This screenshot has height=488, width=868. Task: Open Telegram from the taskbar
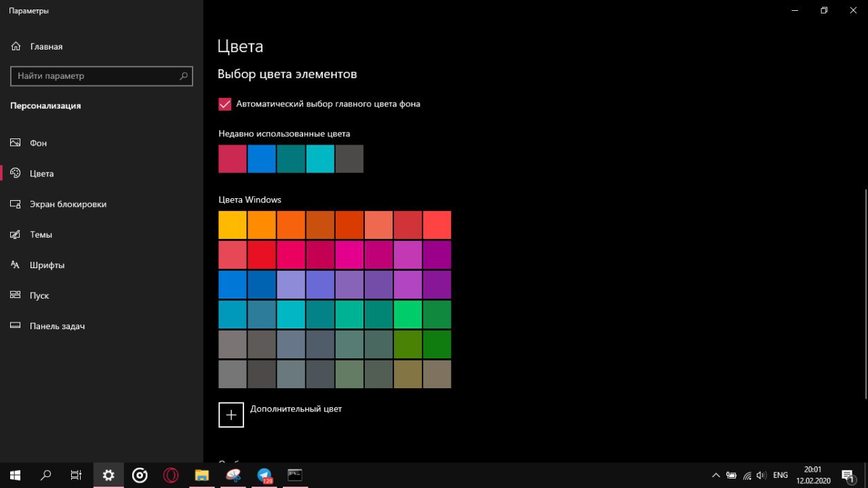click(x=264, y=475)
